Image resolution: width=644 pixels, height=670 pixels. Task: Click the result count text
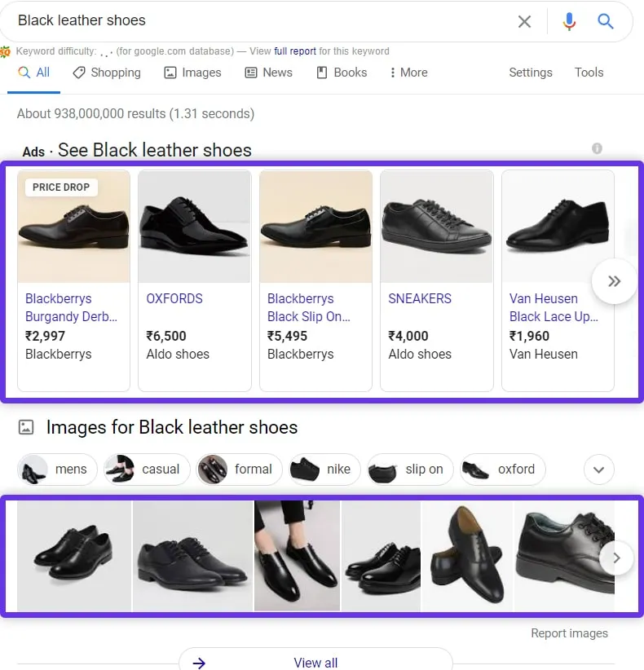135,113
